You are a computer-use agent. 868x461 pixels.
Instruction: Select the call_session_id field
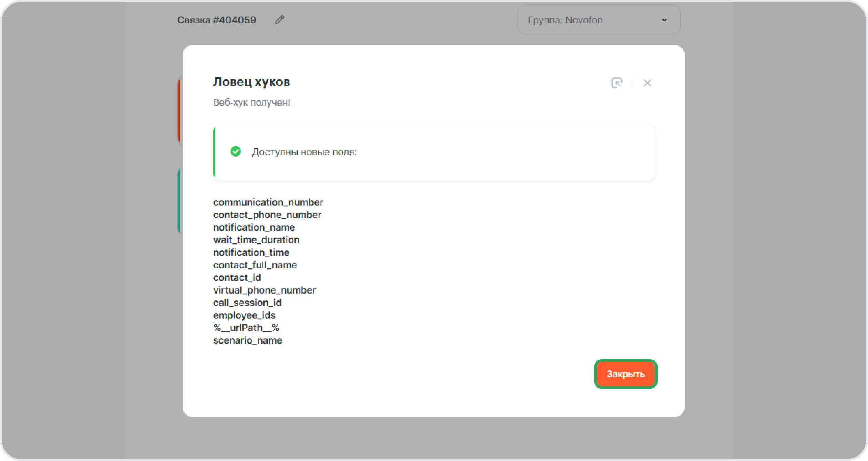click(x=247, y=303)
